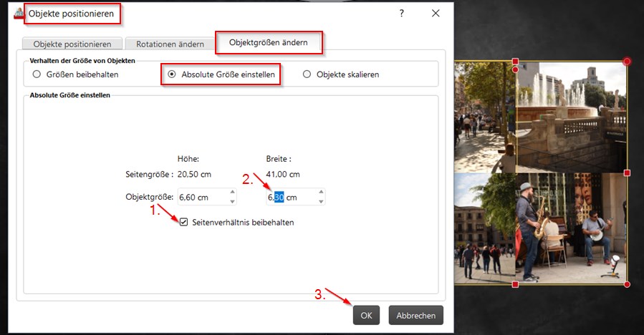Select the Objekte skalieren radio option
Screen dimensions: 644x335
pos(307,74)
